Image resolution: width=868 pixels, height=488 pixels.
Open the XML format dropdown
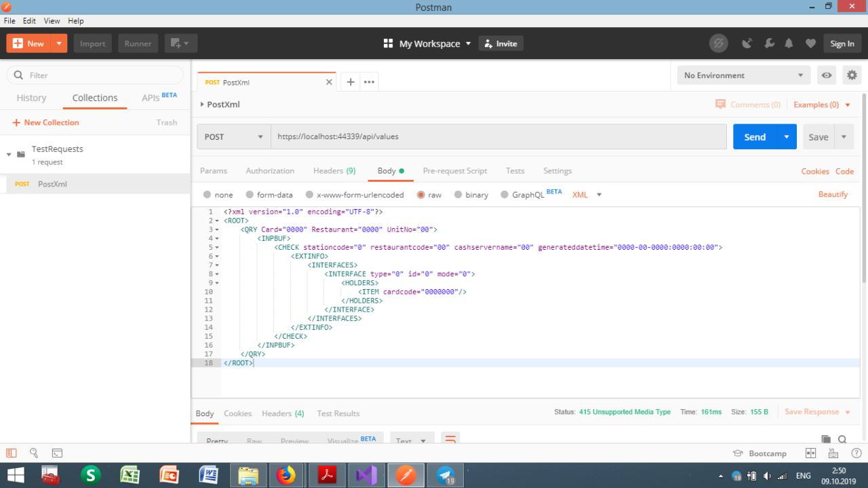587,195
